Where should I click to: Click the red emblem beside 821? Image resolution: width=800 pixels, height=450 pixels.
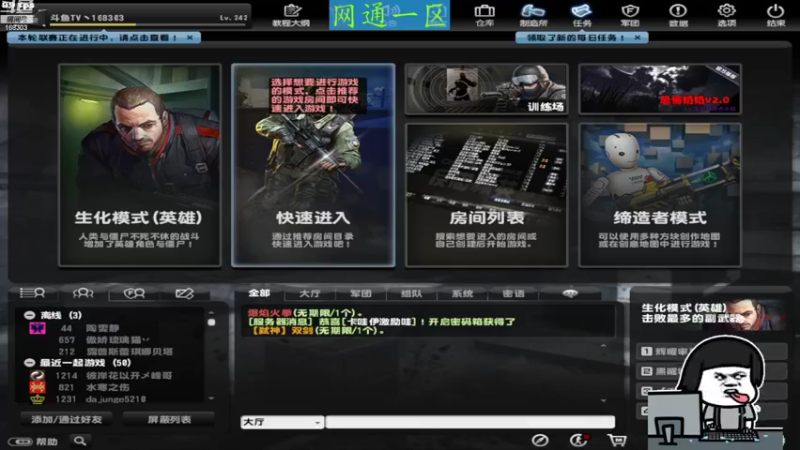click(x=37, y=387)
